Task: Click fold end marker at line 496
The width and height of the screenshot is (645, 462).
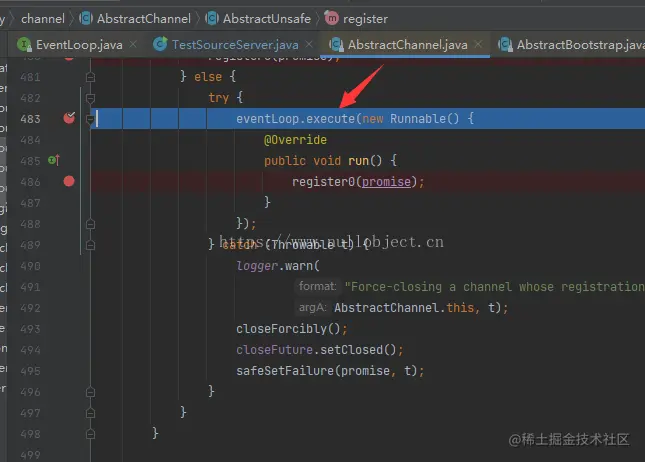Action: tap(90, 392)
